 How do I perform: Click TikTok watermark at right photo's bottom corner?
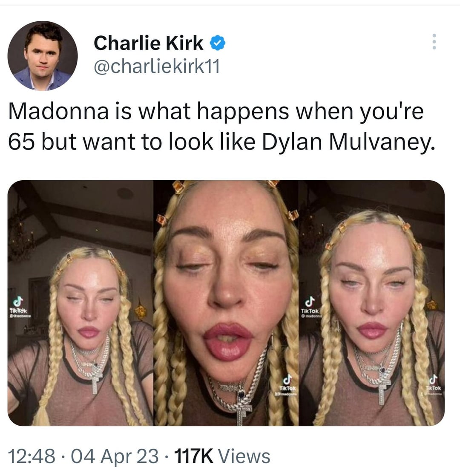coord(434,384)
